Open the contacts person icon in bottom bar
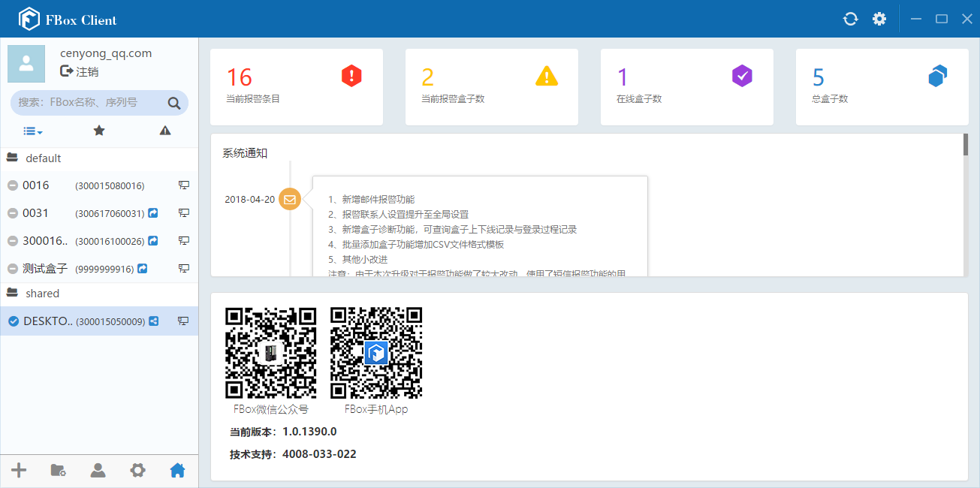 (x=98, y=471)
